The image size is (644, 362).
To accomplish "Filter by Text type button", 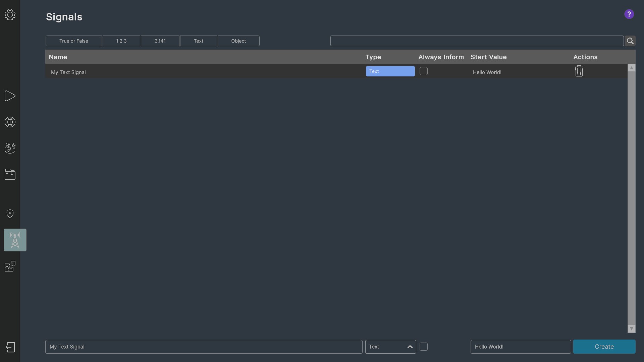I will tap(199, 41).
